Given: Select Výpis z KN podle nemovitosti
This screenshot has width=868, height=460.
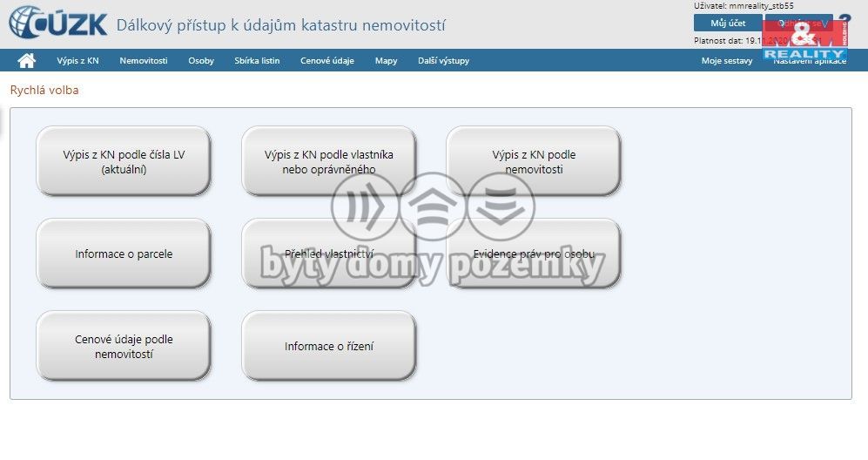Looking at the screenshot, I should pyautogui.click(x=534, y=161).
